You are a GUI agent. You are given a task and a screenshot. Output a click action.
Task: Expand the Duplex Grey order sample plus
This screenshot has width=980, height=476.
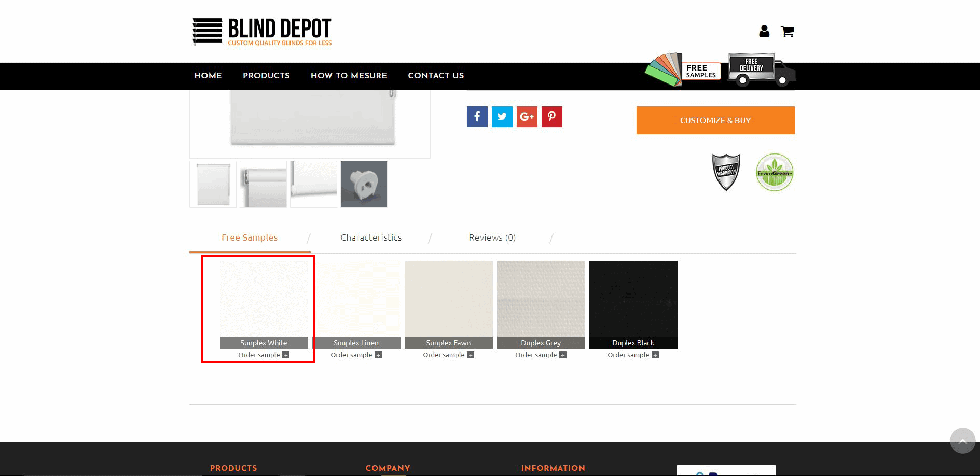pos(562,355)
